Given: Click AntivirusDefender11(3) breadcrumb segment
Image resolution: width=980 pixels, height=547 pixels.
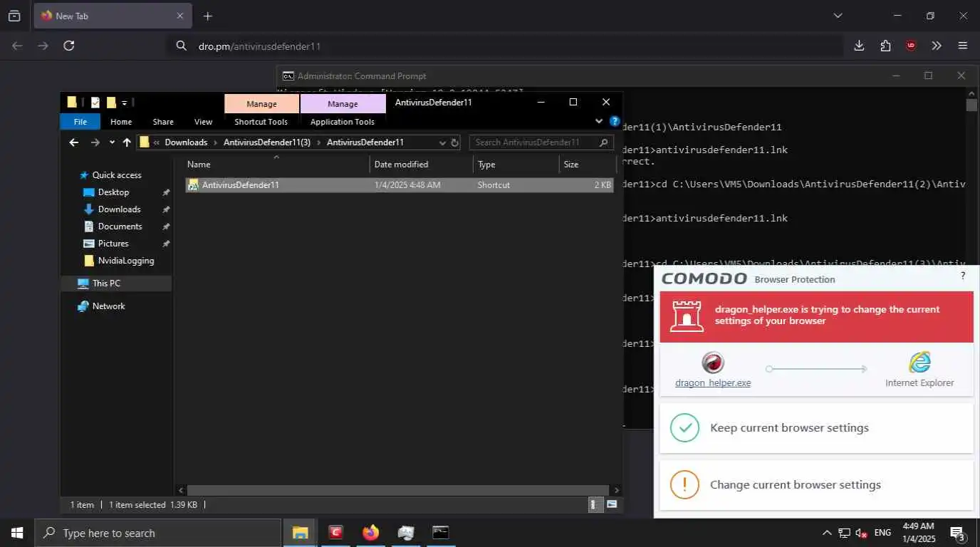Looking at the screenshot, I should coord(267,142).
